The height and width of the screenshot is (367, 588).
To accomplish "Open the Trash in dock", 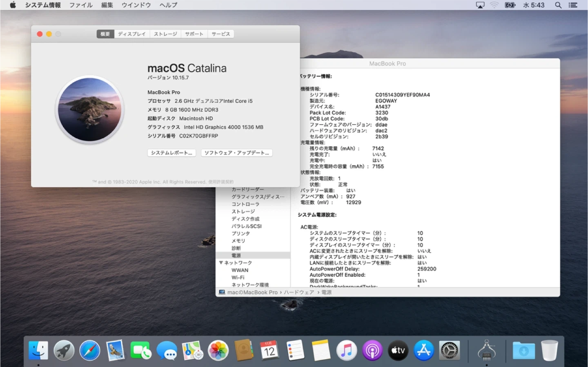I will click(x=549, y=351).
